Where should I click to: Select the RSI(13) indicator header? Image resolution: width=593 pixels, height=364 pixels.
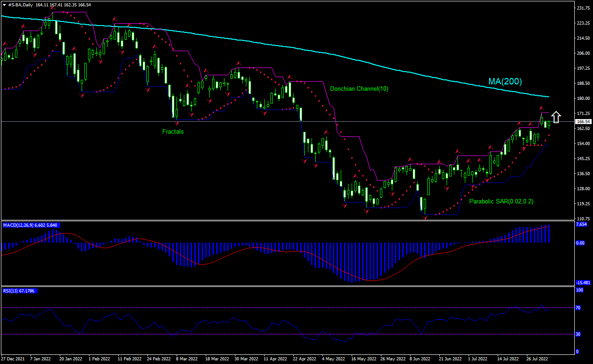[20, 291]
